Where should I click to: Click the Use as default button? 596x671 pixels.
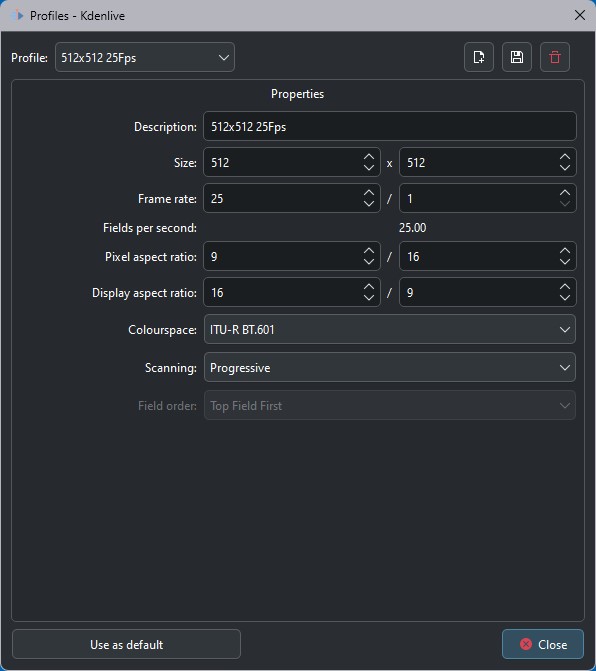[126, 644]
